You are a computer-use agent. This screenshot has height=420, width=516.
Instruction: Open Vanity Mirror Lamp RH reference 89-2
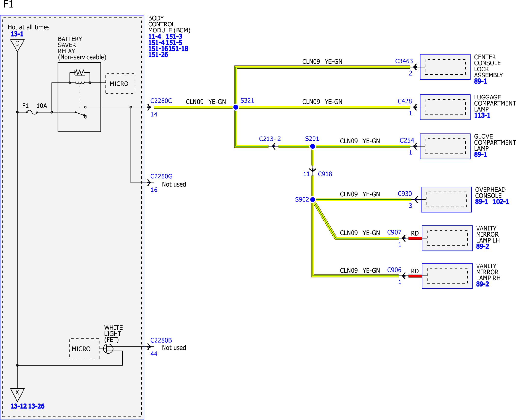tap(482, 284)
